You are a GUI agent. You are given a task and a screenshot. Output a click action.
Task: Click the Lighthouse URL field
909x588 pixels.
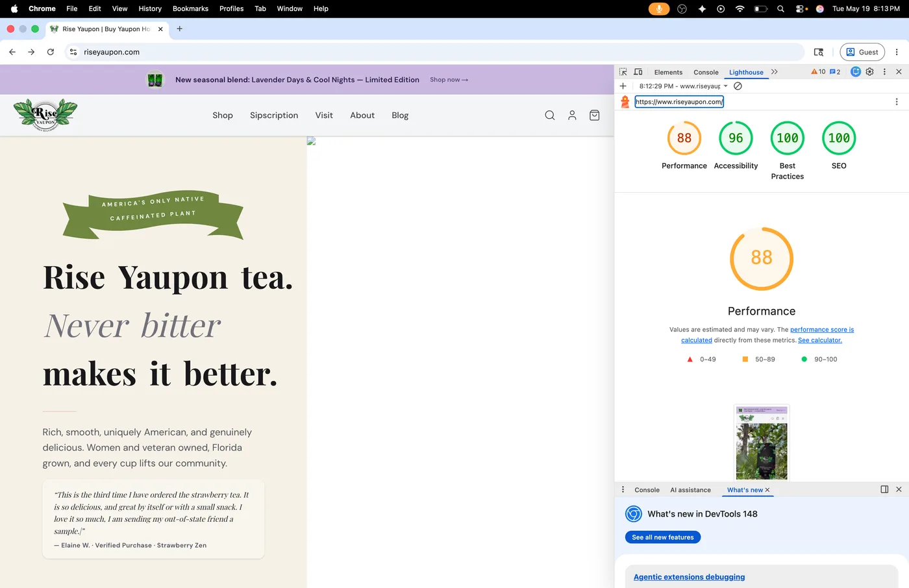click(x=679, y=102)
